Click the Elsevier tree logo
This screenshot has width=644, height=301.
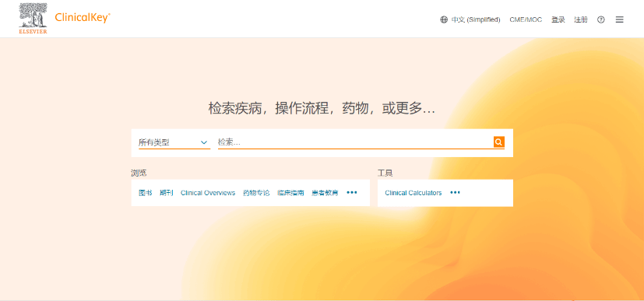(33, 19)
